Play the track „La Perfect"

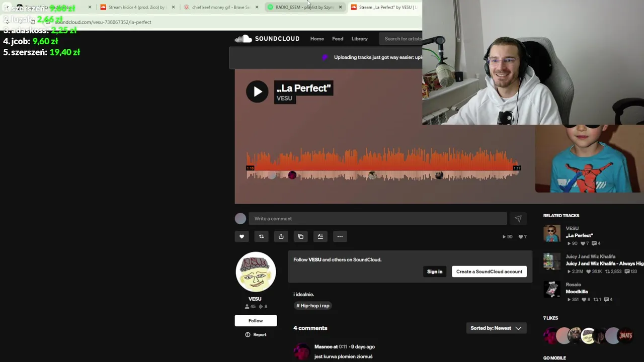[257, 92]
